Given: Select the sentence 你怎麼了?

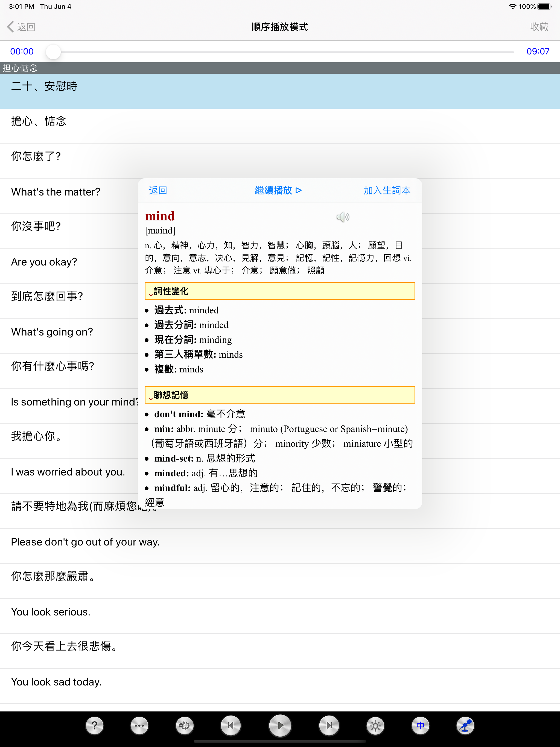Looking at the screenshot, I should (x=280, y=161).
